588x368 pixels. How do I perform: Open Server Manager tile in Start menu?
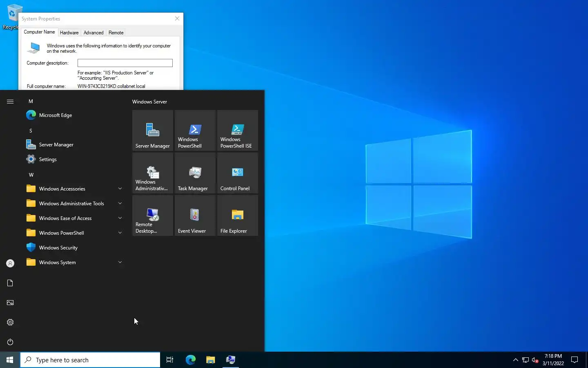(x=153, y=130)
